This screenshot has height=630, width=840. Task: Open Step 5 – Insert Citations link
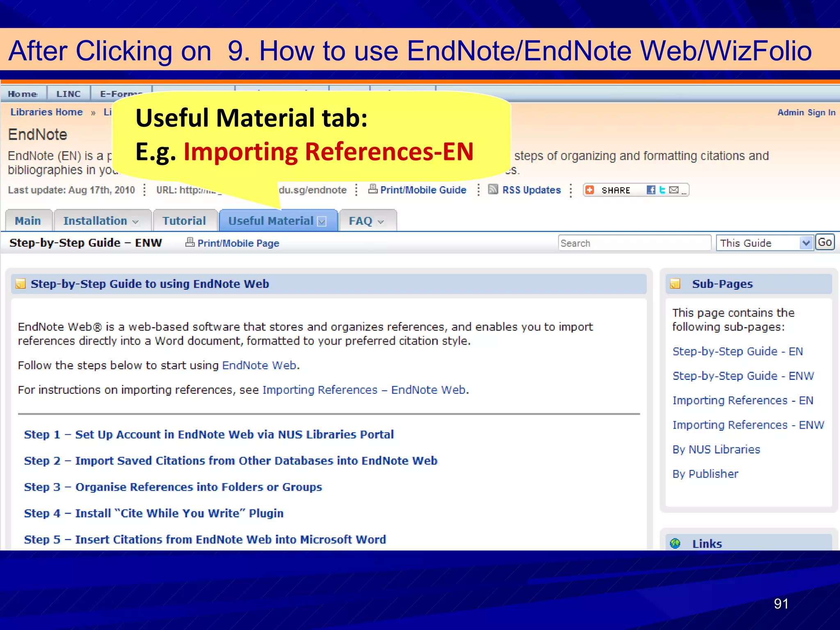click(205, 539)
